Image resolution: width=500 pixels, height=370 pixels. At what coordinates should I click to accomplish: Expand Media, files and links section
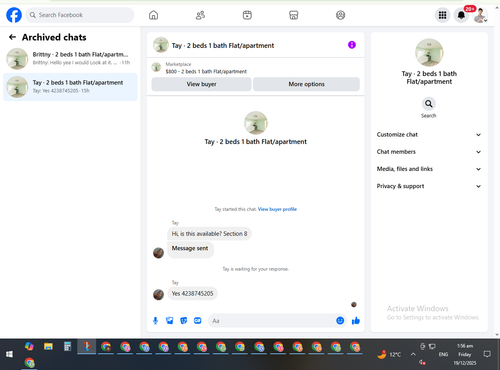429,169
